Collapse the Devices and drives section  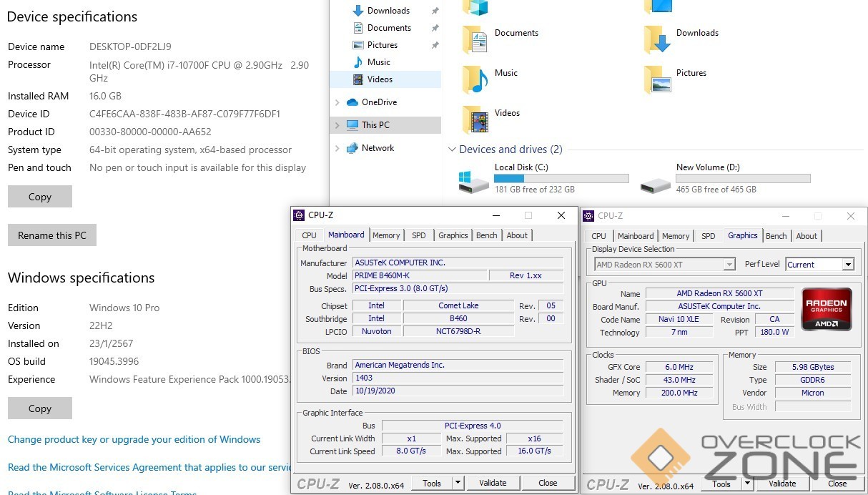pos(452,150)
